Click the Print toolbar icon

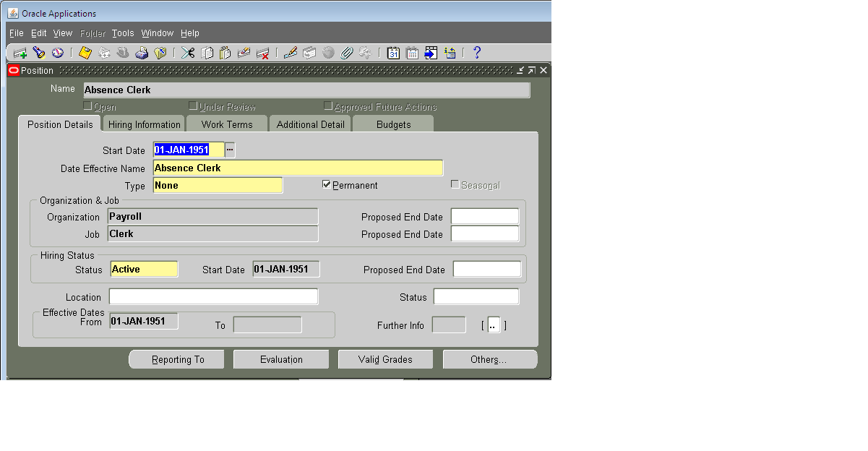coord(142,53)
